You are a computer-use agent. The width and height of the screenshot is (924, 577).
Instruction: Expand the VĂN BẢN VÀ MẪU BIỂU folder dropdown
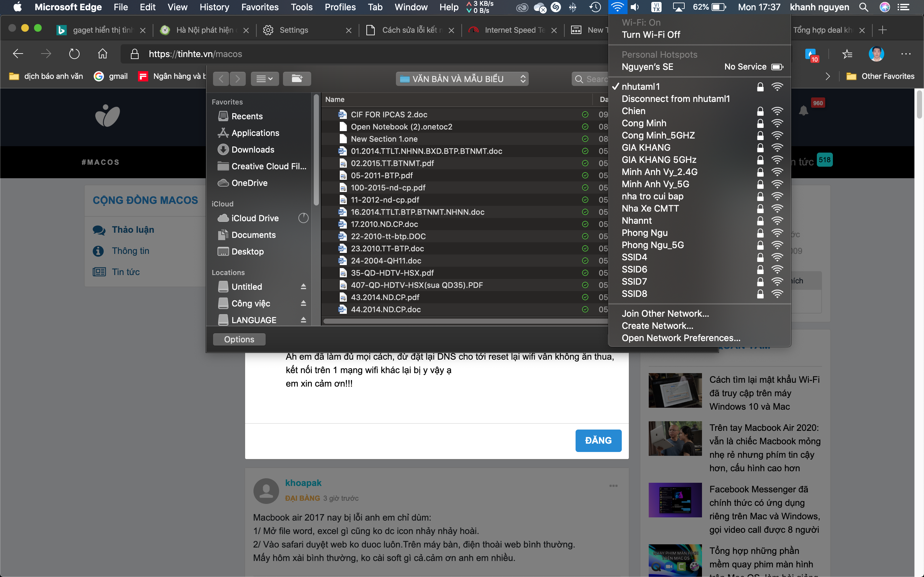click(462, 79)
